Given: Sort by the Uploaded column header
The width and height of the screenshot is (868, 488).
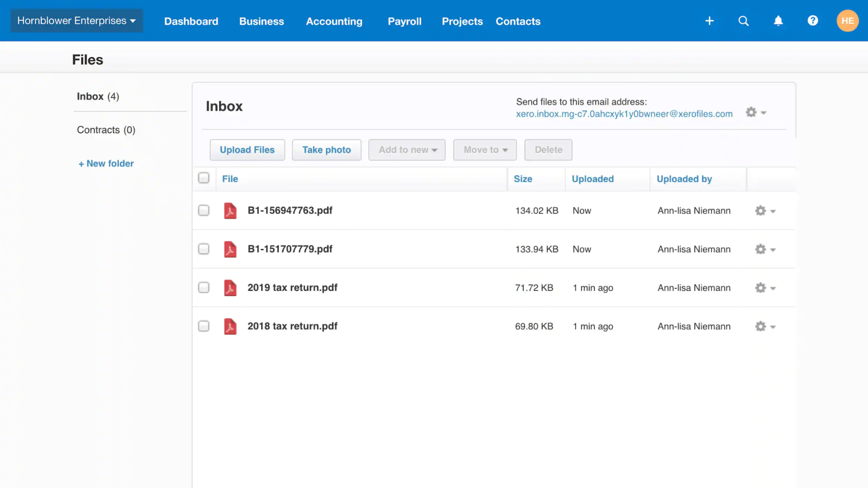Looking at the screenshot, I should pos(593,179).
